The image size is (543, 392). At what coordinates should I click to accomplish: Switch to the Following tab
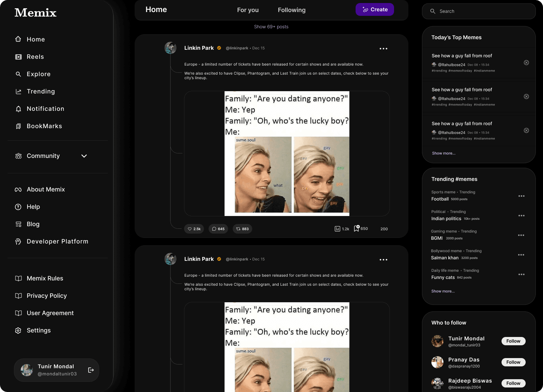tap(291, 10)
